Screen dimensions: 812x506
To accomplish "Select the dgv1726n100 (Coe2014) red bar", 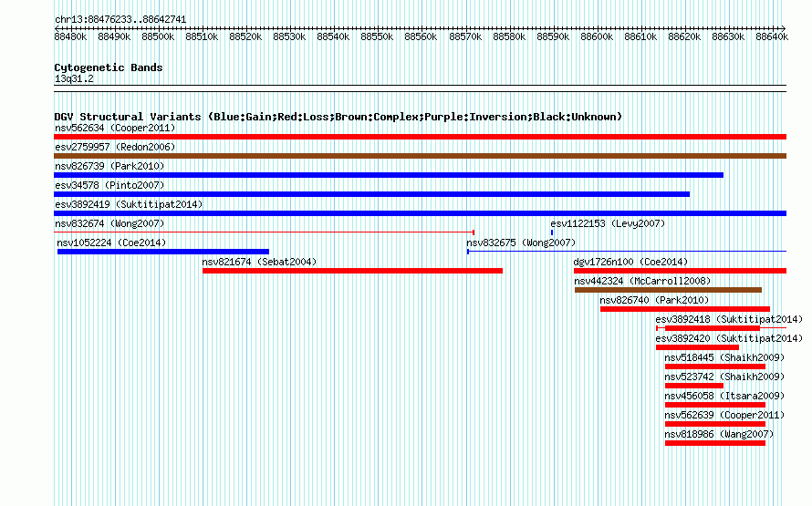I will (680, 271).
